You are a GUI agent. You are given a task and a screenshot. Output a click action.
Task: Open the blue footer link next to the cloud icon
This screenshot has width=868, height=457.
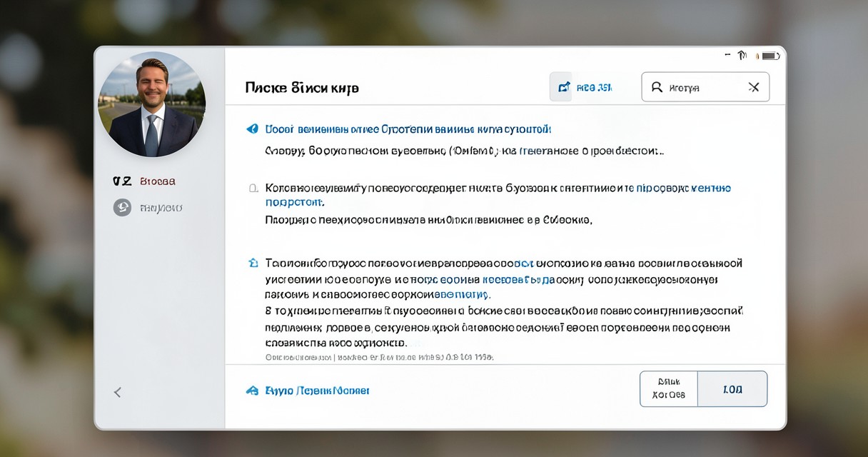(317, 391)
